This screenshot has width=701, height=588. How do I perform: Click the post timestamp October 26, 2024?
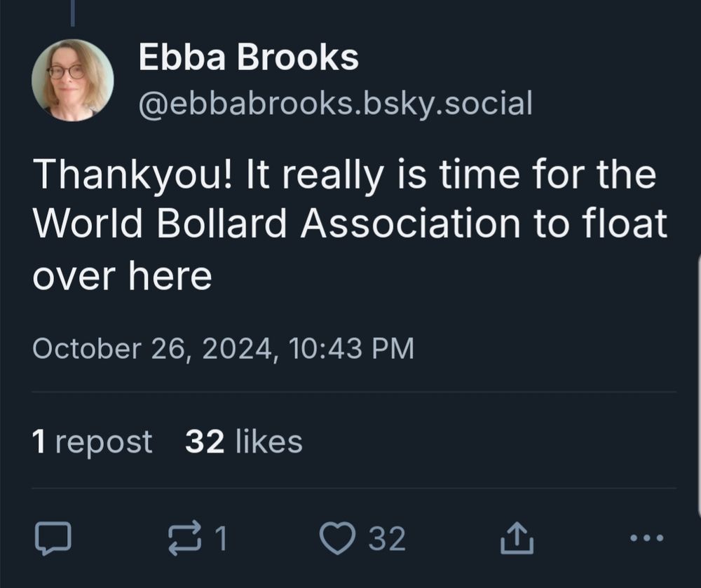click(224, 348)
